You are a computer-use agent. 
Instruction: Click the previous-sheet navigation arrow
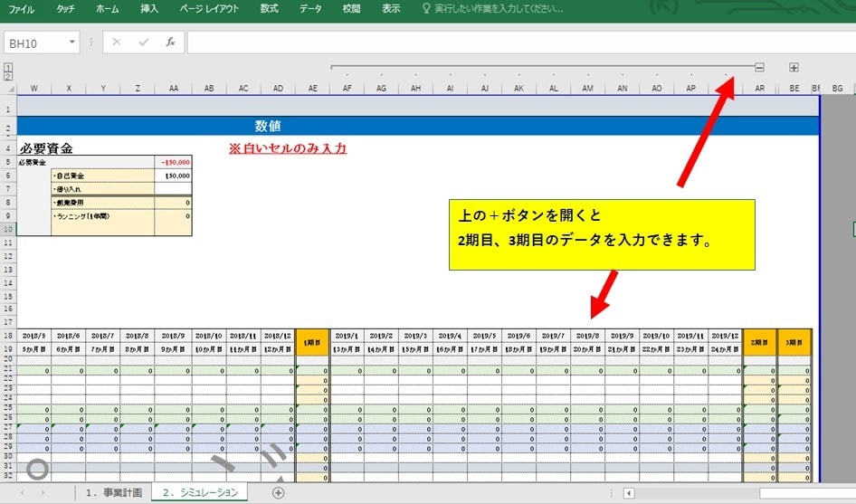[x=22, y=492]
